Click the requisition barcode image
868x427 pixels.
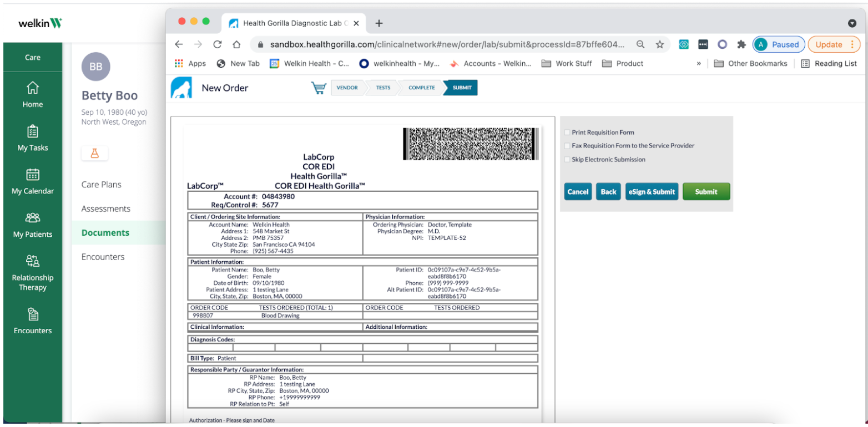(471, 144)
